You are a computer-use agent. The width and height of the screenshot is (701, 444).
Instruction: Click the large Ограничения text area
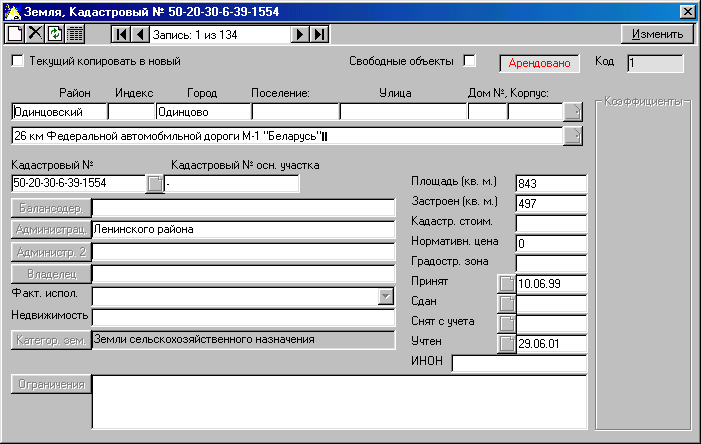(339, 402)
